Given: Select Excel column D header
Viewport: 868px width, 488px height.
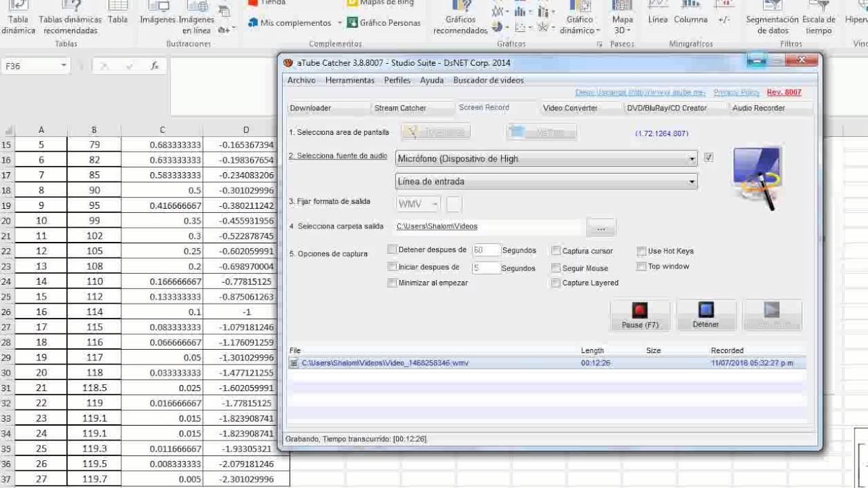Looking at the screenshot, I should coord(246,130).
